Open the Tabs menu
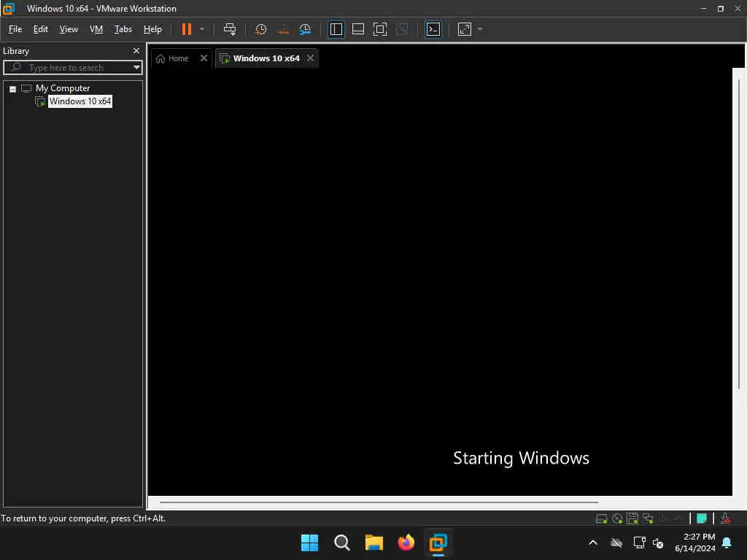 [x=123, y=29]
